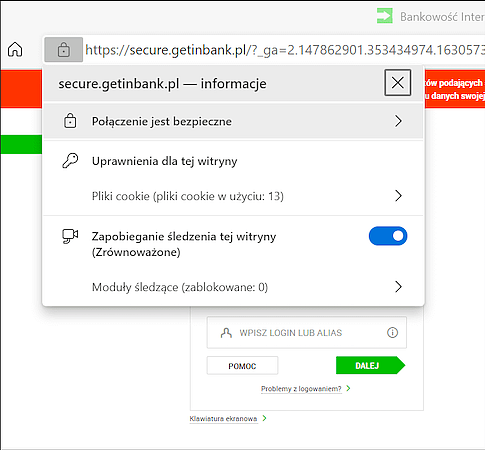Open the 'Problemy z logowaniem?' link
Screen dimensions: 485x450
click(301, 389)
